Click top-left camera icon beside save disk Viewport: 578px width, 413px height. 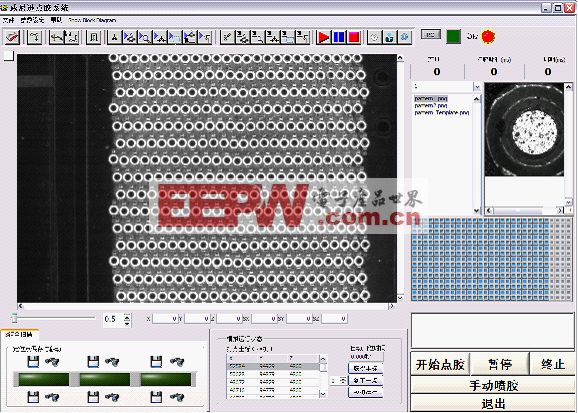coord(52,362)
